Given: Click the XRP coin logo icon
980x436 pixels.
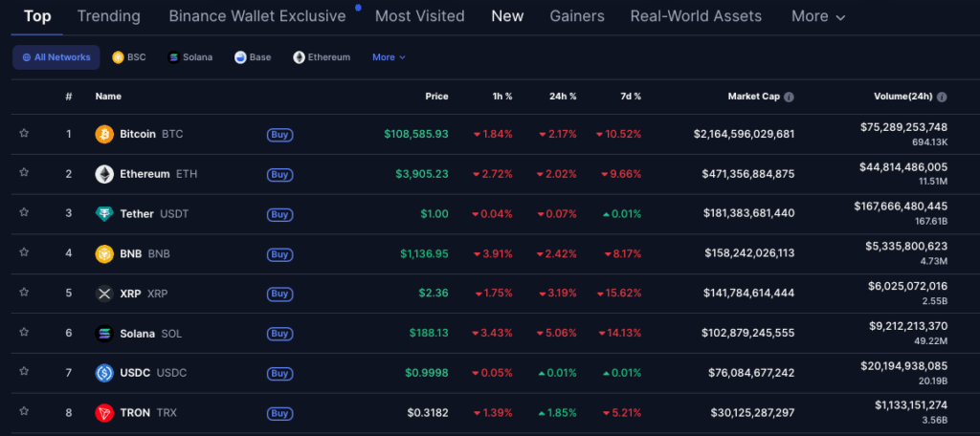Looking at the screenshot, I should point(104,294).
